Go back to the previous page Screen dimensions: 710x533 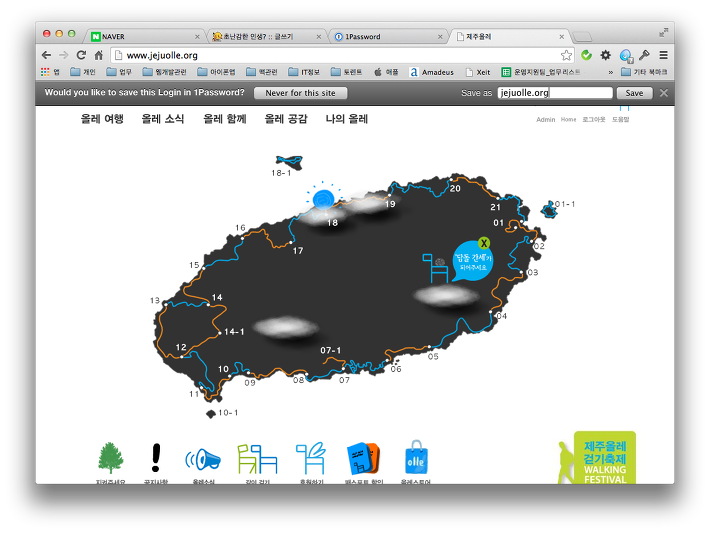[x=46, y=55]
